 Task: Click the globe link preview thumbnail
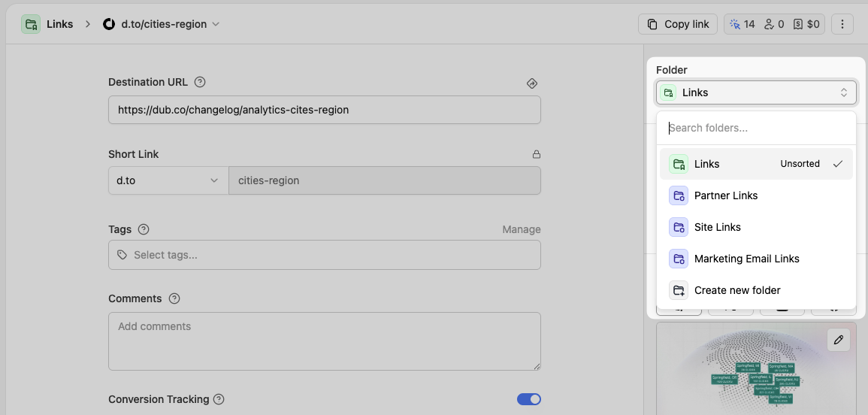[756, 368]
